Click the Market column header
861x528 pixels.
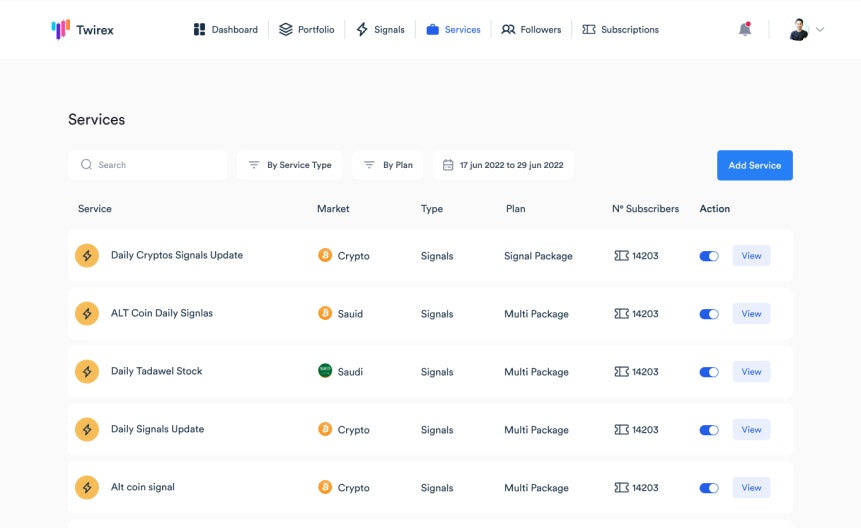333,209
